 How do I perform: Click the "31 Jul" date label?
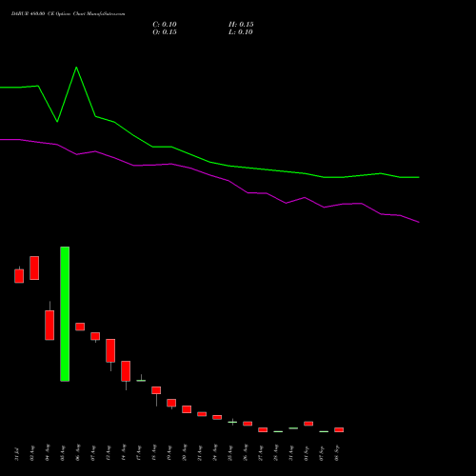pyautogui.click(x=17, y=454)
